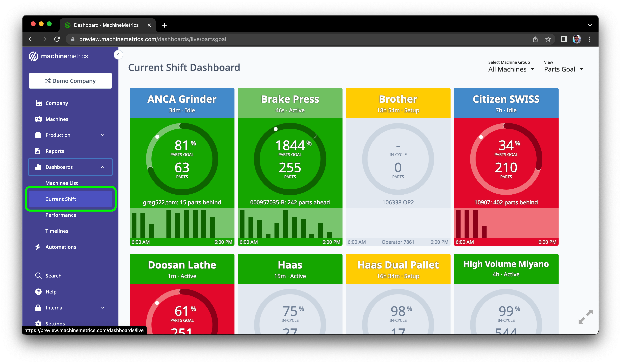Open the MachineMetrics logo
The width and height of the screenshot is (621, 364).
click(59, 56)
